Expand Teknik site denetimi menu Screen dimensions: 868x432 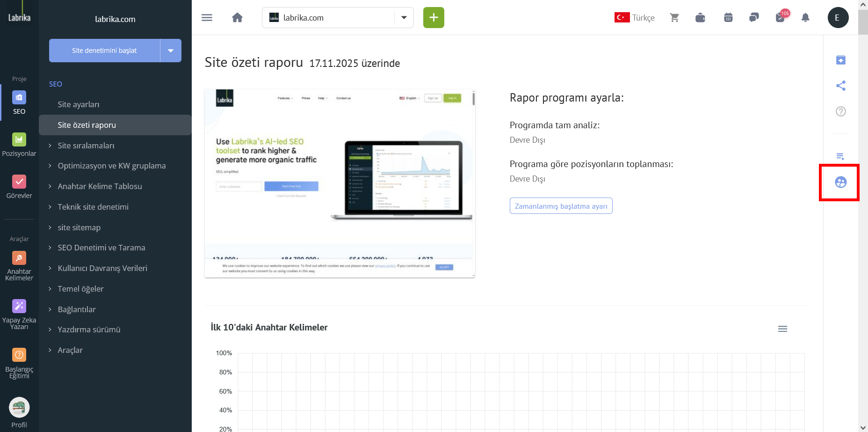[x=93, y=207]
